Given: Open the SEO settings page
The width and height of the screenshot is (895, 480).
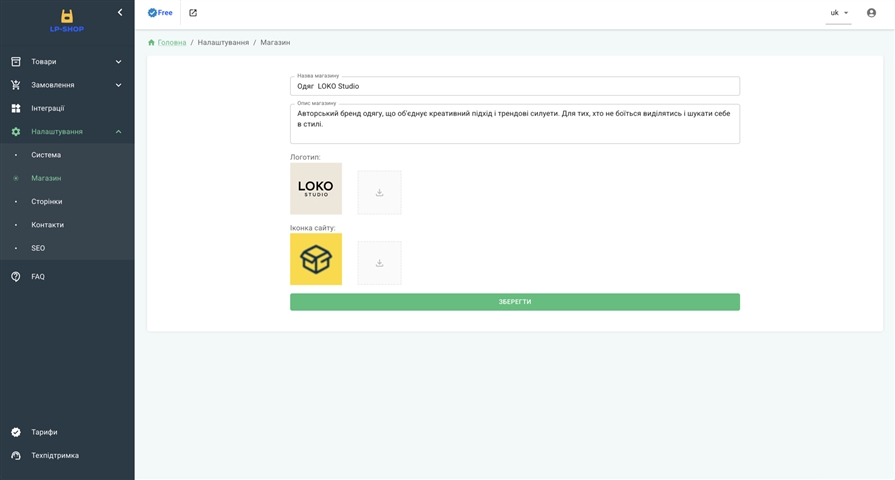Looking at the screenshot, I should 38,248.
